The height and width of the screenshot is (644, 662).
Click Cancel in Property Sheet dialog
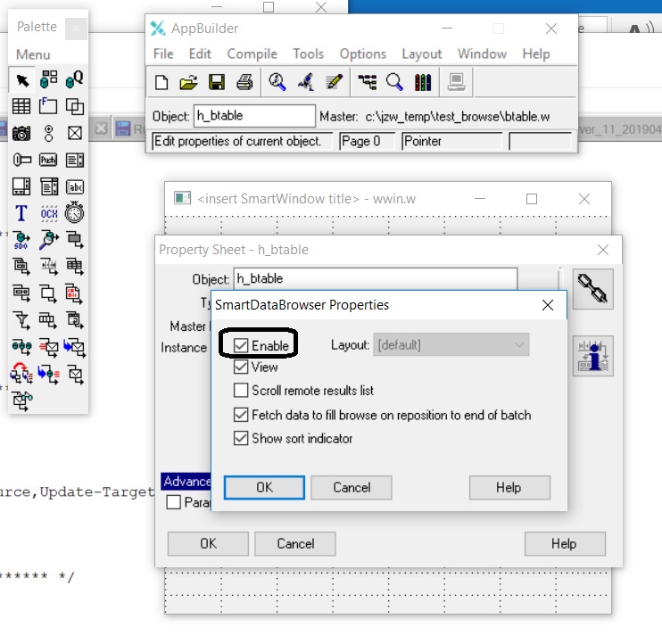coord(295,543)
